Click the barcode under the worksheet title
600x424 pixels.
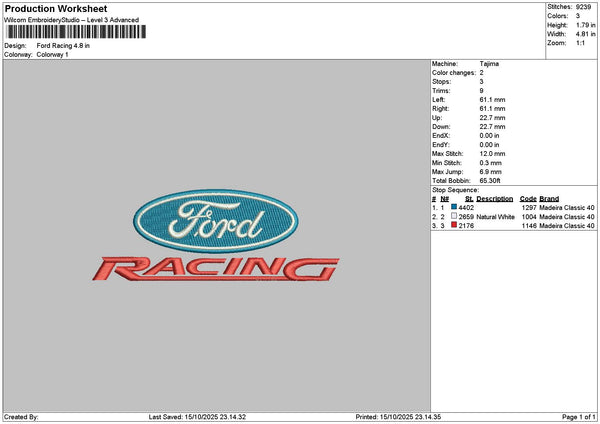click(76, 32)
